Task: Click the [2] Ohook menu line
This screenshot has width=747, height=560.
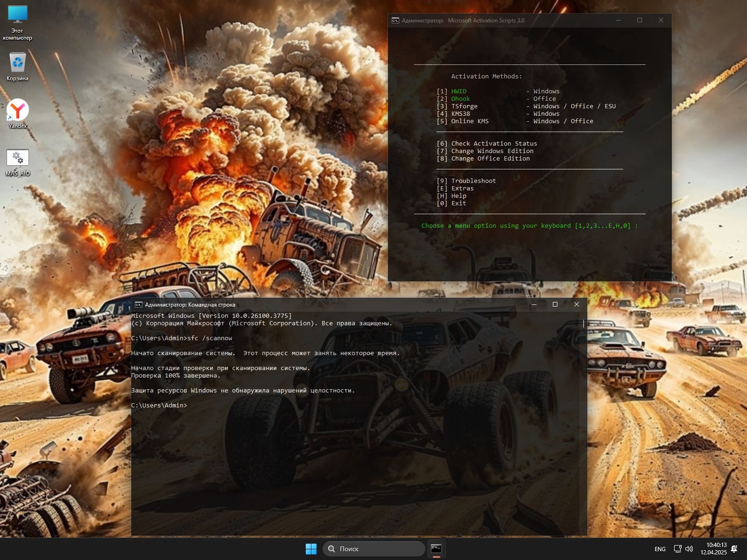Action: point(496,99)
